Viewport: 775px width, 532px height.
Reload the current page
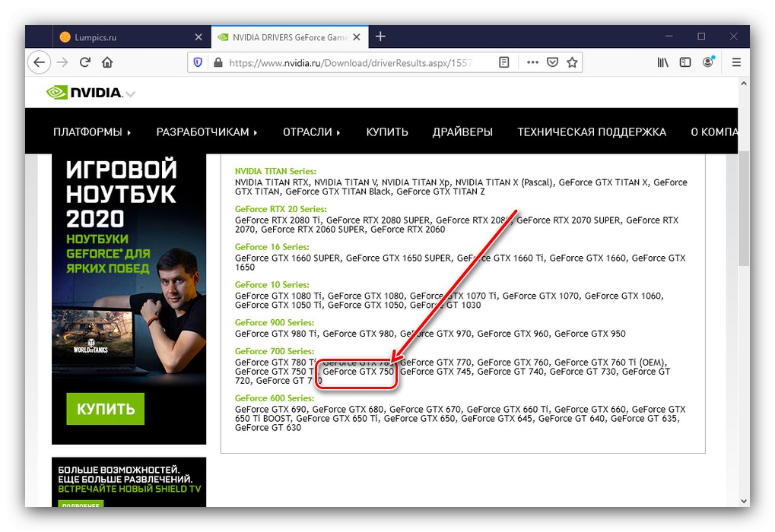85,62
